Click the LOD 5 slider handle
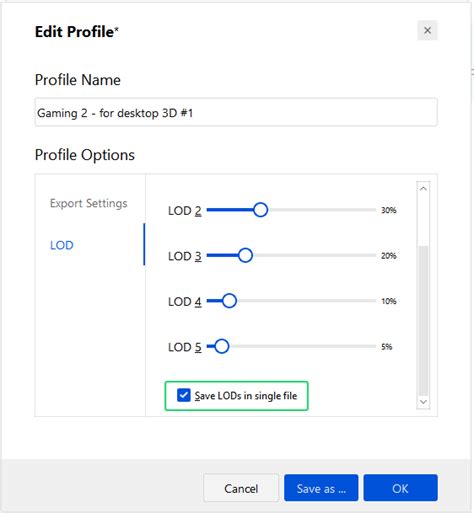474x513 pixels. pyautogui.click(x=222, y=346)
